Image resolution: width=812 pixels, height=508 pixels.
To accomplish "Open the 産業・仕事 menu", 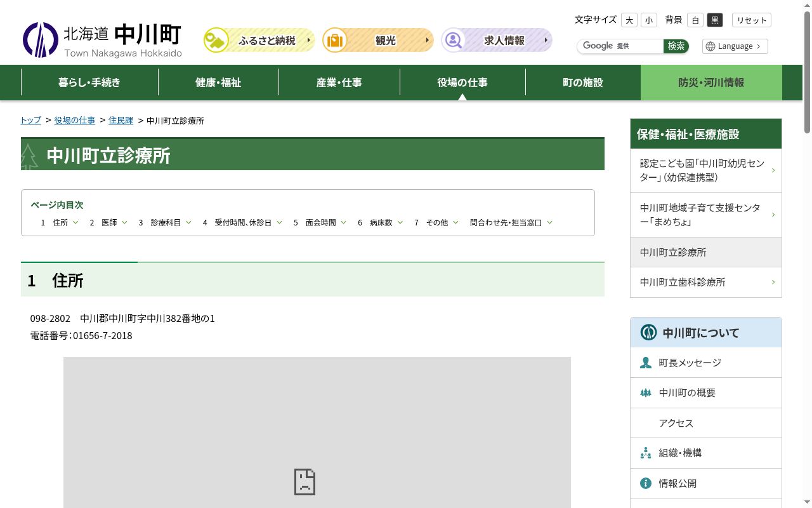I will (x=339, y=83).
